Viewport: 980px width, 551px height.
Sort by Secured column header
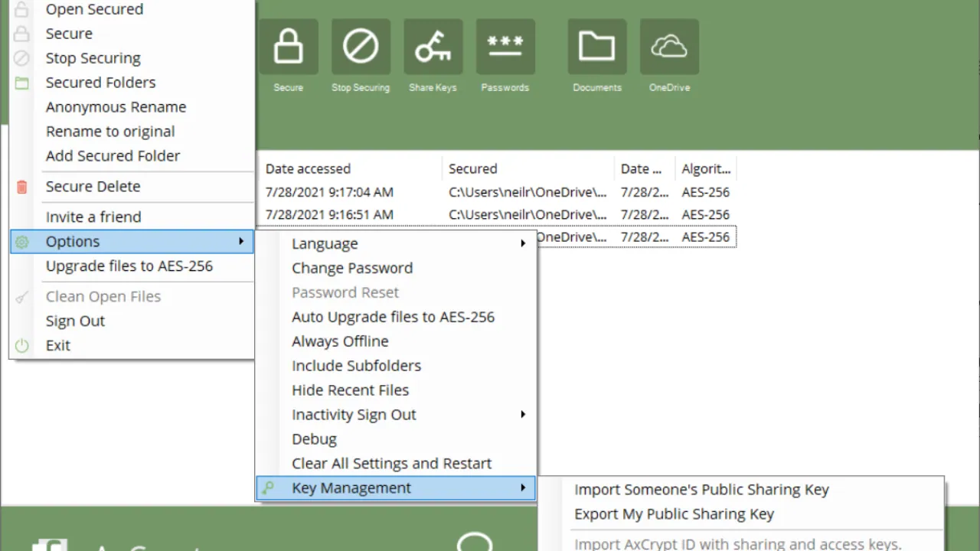coord(528,168)
